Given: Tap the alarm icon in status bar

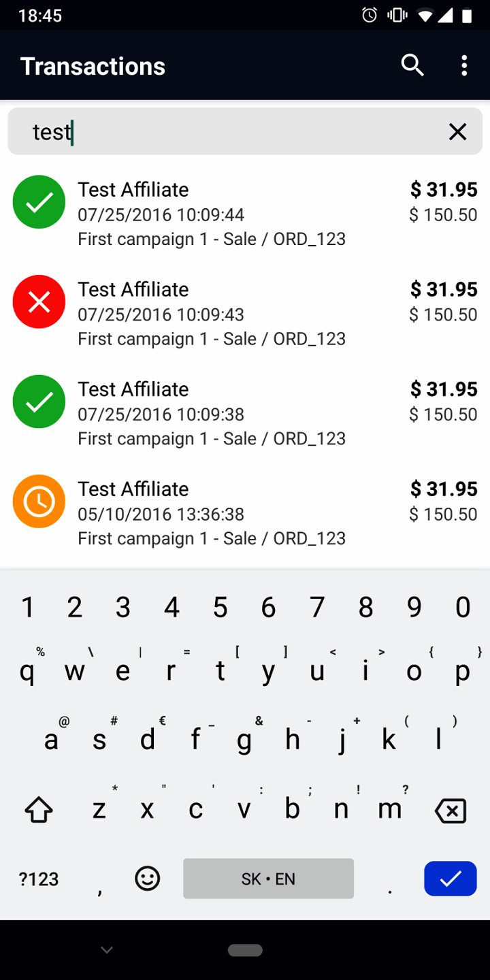Looking at the screenshot, I should [x=370, y=15].
